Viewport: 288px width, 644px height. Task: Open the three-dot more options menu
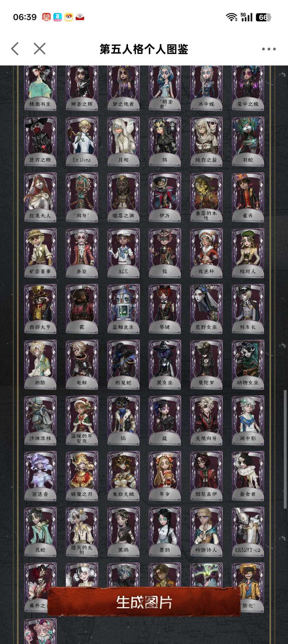click(269, 49)
